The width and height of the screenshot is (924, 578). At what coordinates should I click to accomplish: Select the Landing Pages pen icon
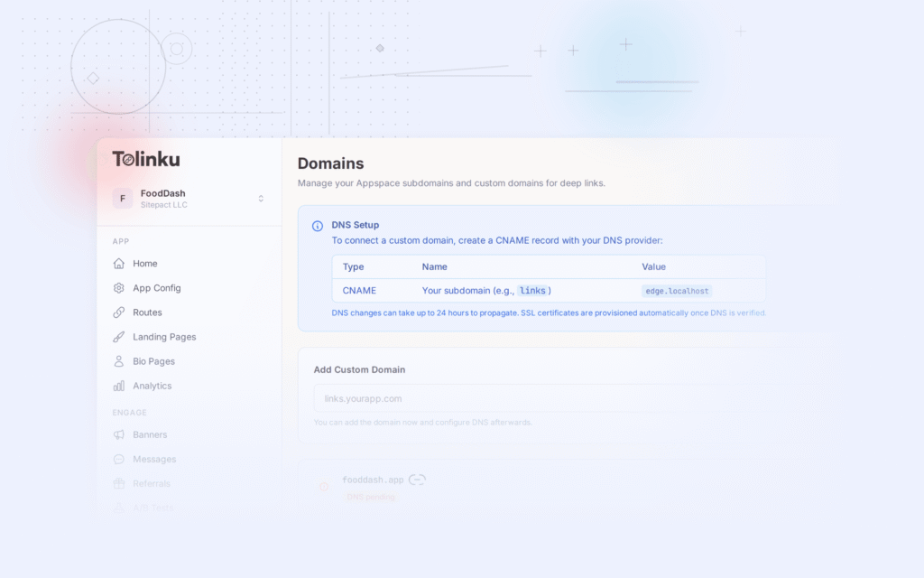tap(121, 336)
